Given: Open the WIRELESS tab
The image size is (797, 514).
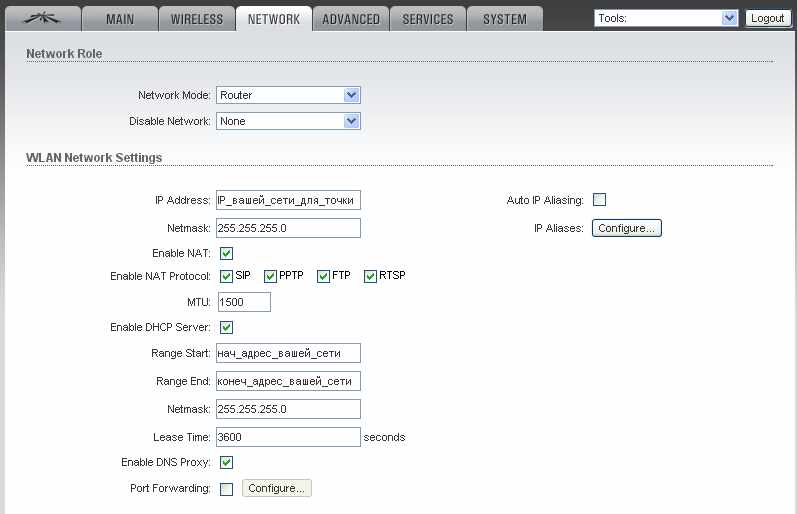Looking at the screenshot, I should tap(197, 19).
